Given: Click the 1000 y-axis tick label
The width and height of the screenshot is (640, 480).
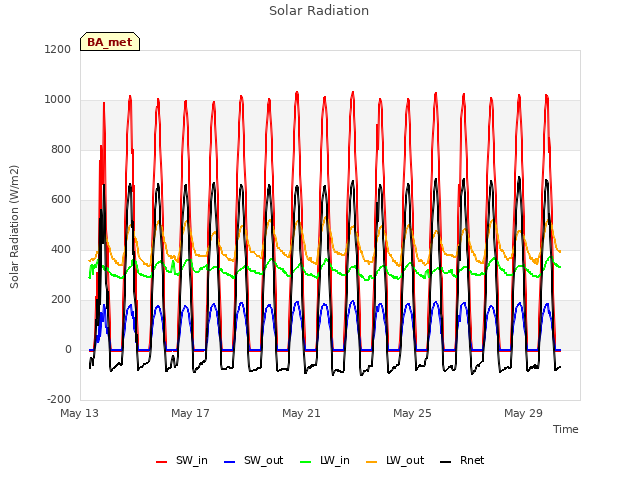Looking at the screenshot, I should coord(58,100).
